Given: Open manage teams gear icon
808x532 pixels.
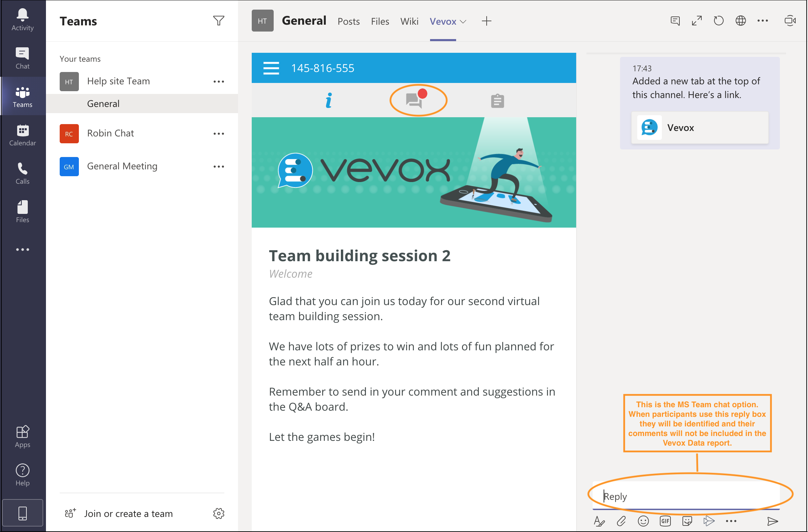Looking at the screenshot, I should pos(218,513).
